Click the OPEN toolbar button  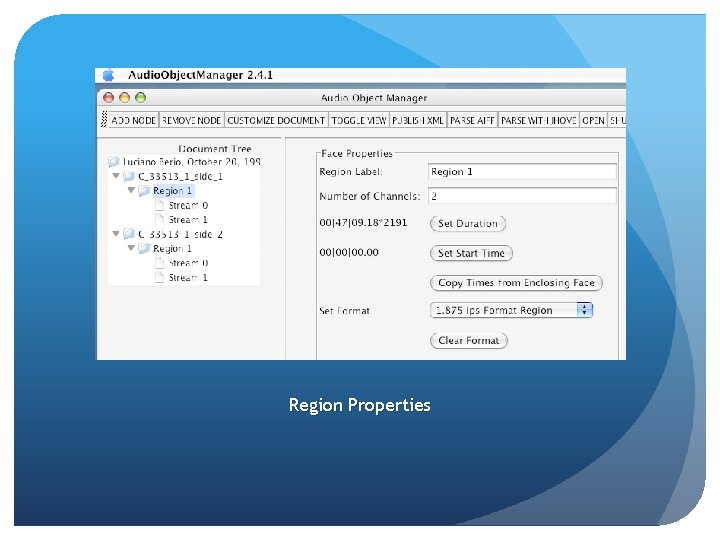click(x=593, y=120)
